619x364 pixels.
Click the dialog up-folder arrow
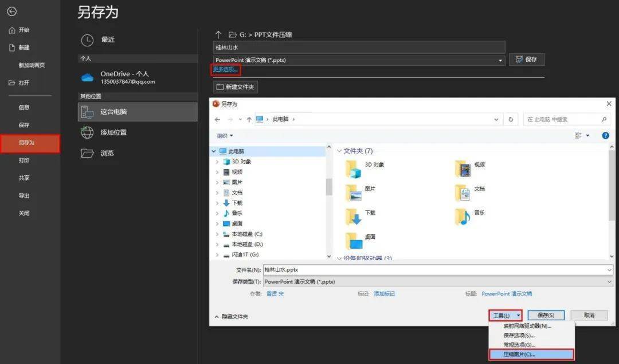coord(249,120)
